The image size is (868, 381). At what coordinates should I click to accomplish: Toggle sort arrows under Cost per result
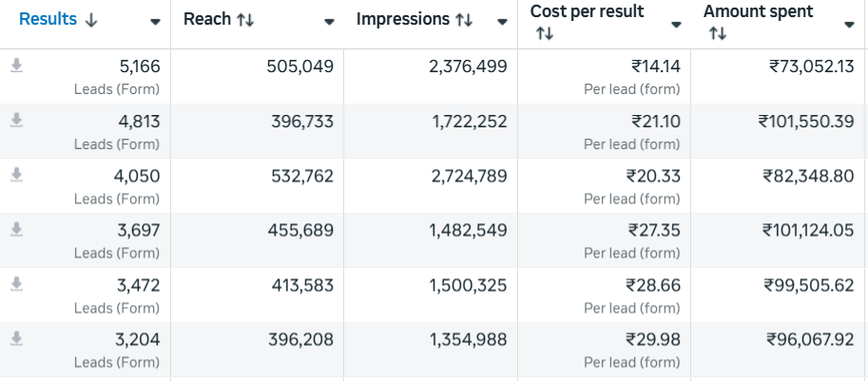point(544,34)
